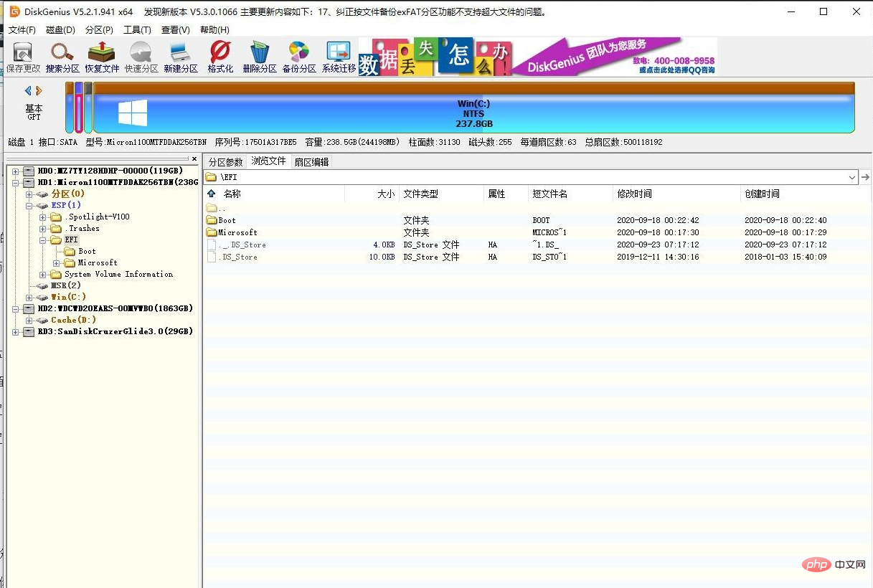Select RD3:SanDiskCruzerGlide3.0 in tree
873x588 pixels.
tap(115, 331)
